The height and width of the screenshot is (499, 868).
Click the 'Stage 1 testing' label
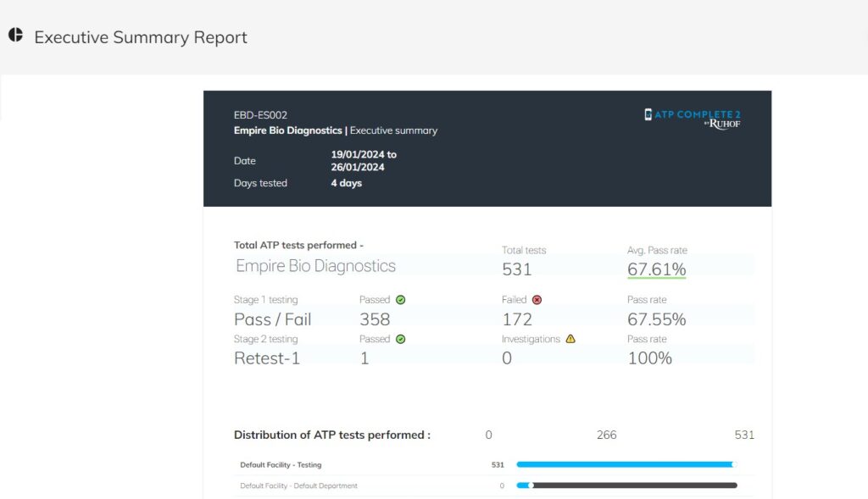tap(265, 300)
